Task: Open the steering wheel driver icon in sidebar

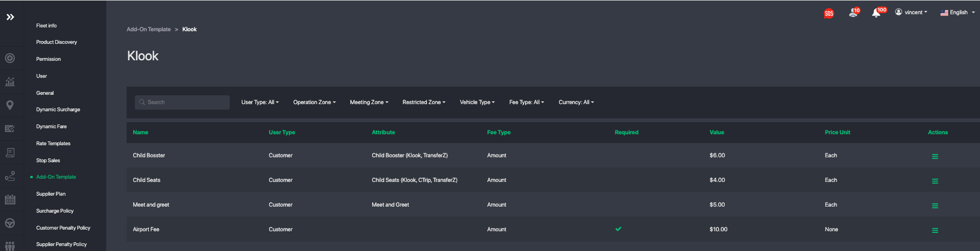Action: [x=10, y=223]
